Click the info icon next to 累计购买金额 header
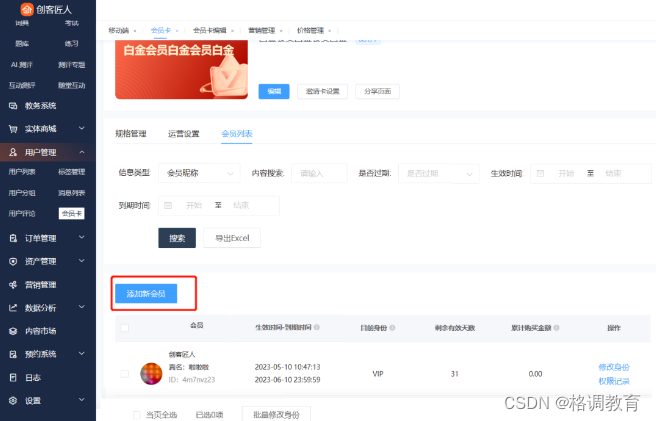Screen dimensions: 656x421 pos(556,328)
